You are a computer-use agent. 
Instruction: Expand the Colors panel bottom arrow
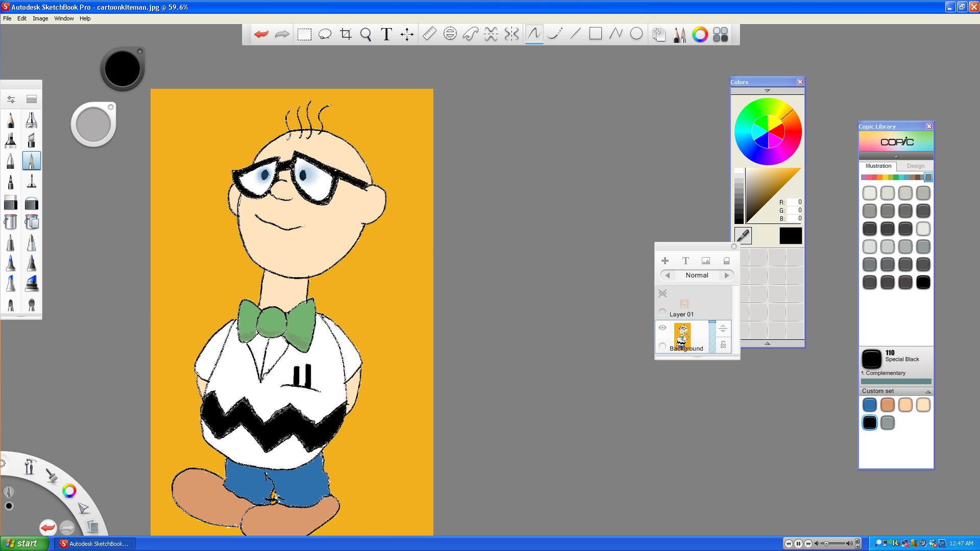click(x=767, y=343)
